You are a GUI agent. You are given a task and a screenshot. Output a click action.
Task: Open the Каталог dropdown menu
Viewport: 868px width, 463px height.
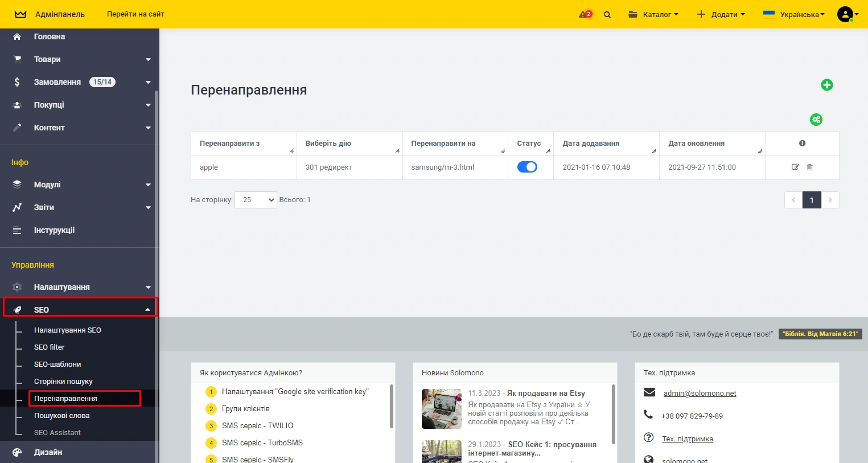coord(653,14)
